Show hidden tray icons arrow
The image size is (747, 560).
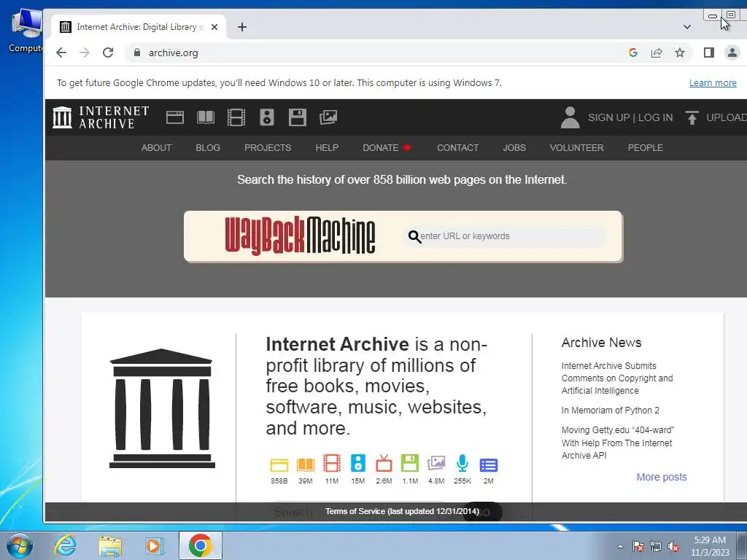coord(620,546)
